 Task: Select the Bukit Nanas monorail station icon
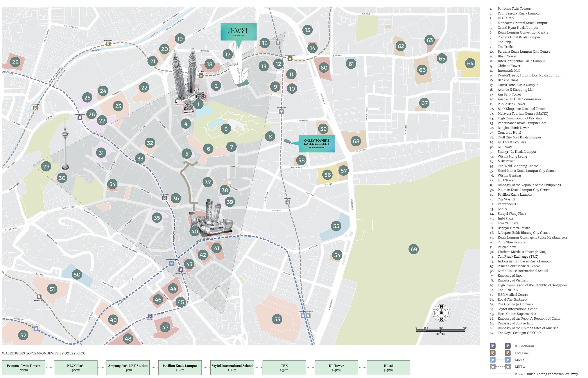pyautogui.click(x=80, y=117)
